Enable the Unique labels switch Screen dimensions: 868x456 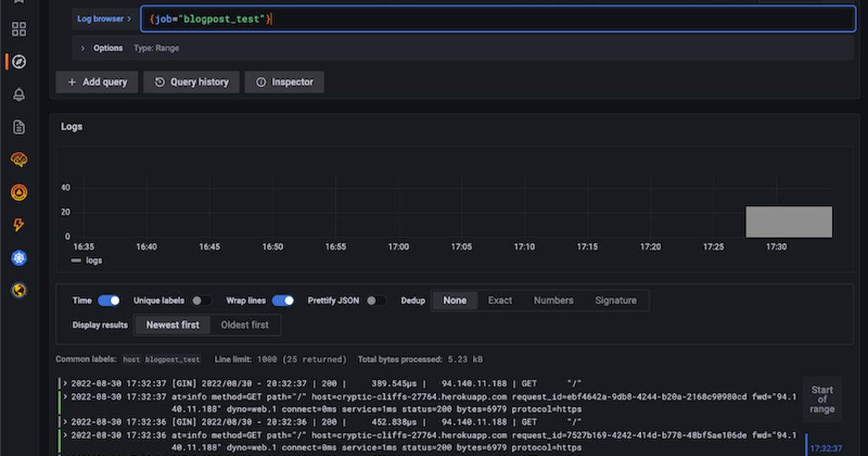tap(201, 300)
